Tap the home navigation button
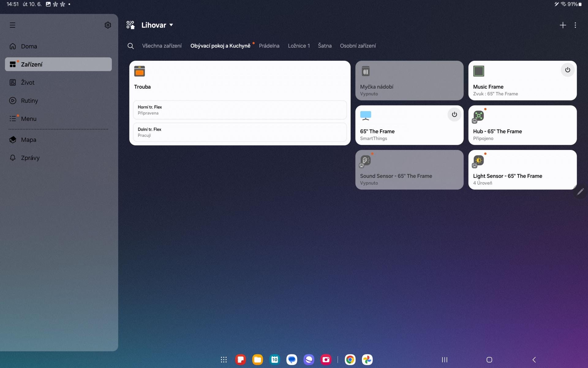 click(489, 360)
